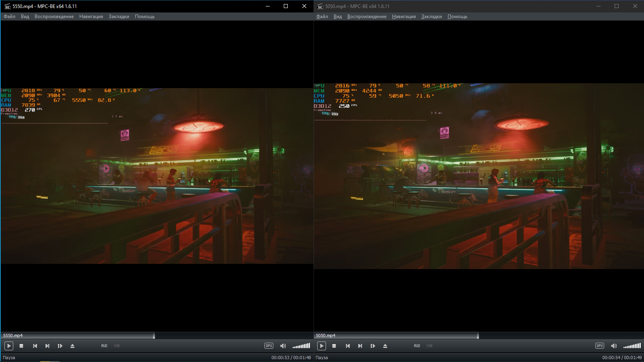Viewport: 644px width, 362px height.
Task: Open the Вид menu in 5050.mp4 window
Action: click(x=338, y=16)
